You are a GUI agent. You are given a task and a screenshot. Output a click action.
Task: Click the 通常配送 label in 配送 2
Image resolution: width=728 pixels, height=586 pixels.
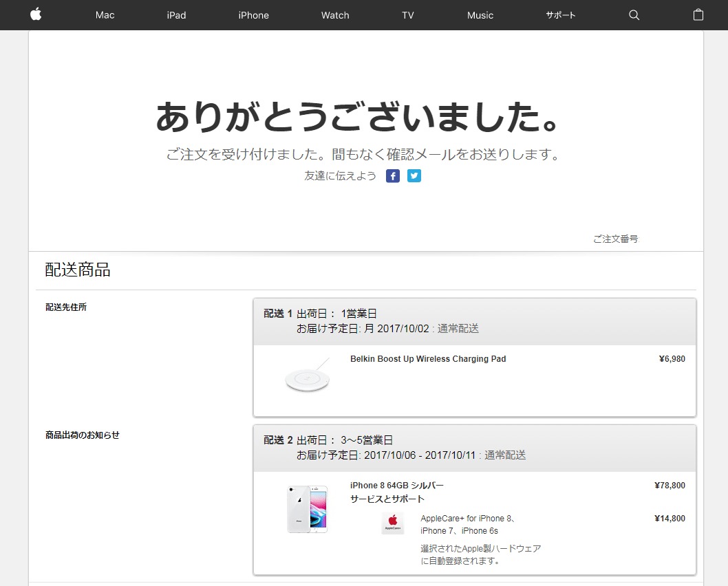click(505, 455)
